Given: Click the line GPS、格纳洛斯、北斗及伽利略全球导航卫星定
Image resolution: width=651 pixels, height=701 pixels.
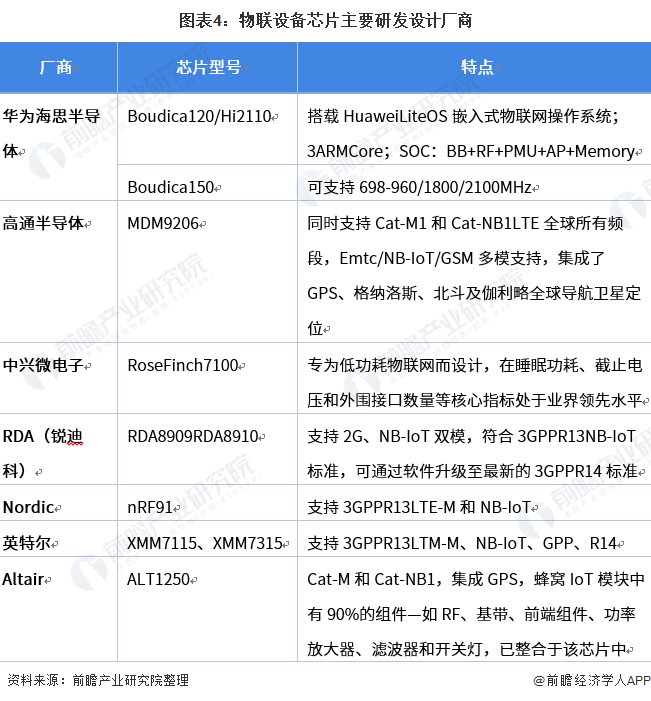Looking at the screenshot, I should pos(474,293).
